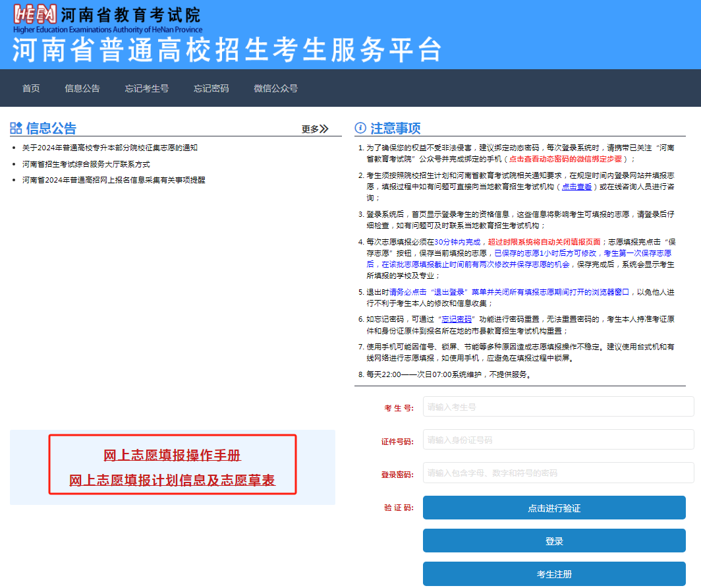
Task: Focus the 考生号 input field
Action: pyautogui.click(x=558, y=407)
